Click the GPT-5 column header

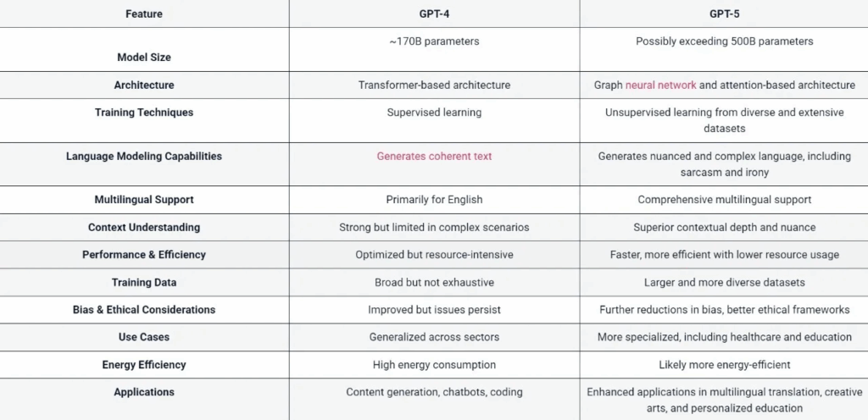724,14
